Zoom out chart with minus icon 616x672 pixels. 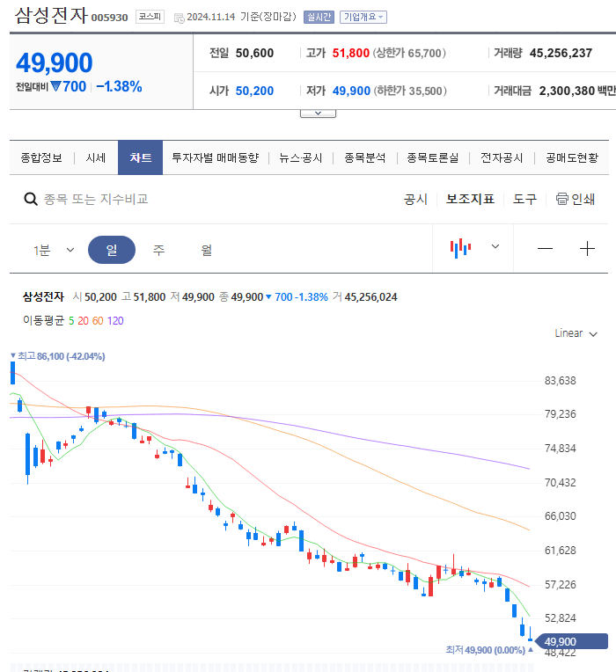545,249
